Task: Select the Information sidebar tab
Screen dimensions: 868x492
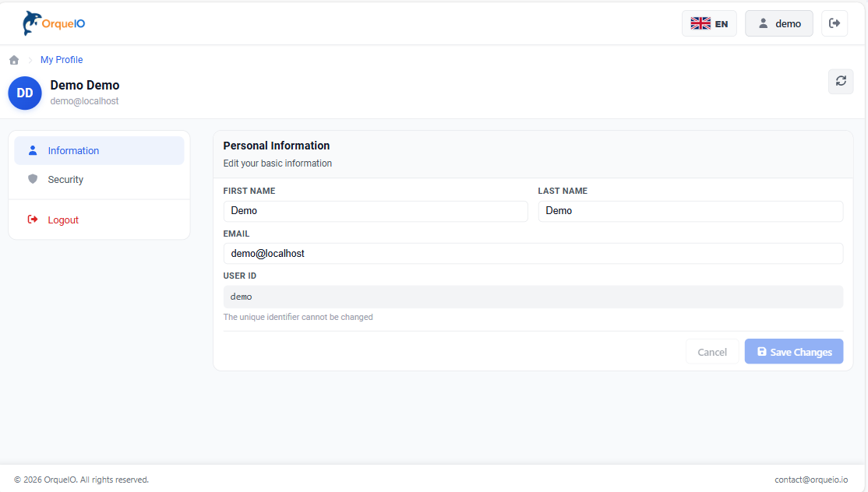Action: (x=99, y=151)
